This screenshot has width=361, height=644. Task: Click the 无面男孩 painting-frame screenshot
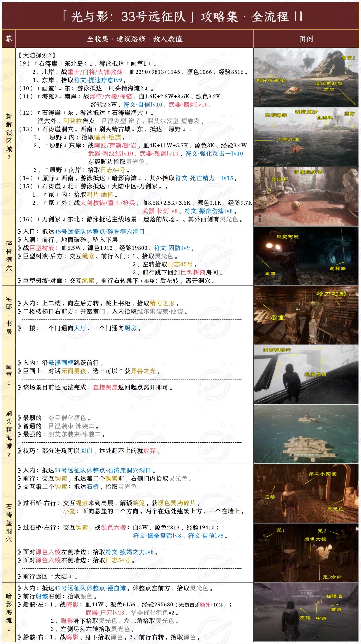[x=306, y=375]
